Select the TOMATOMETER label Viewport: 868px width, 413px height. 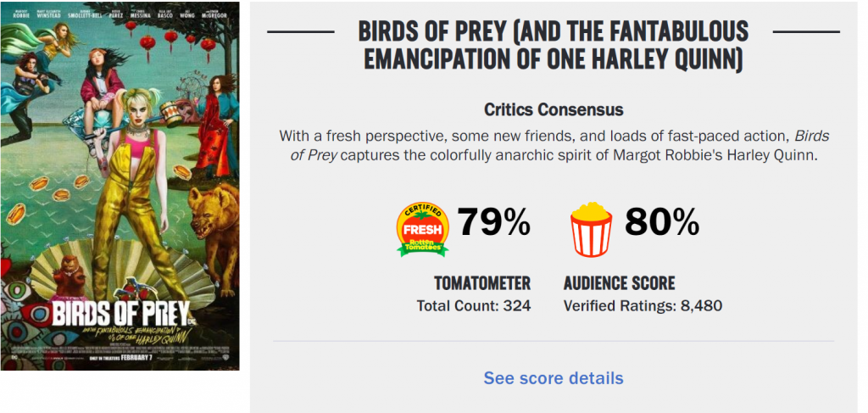[482, 283]
